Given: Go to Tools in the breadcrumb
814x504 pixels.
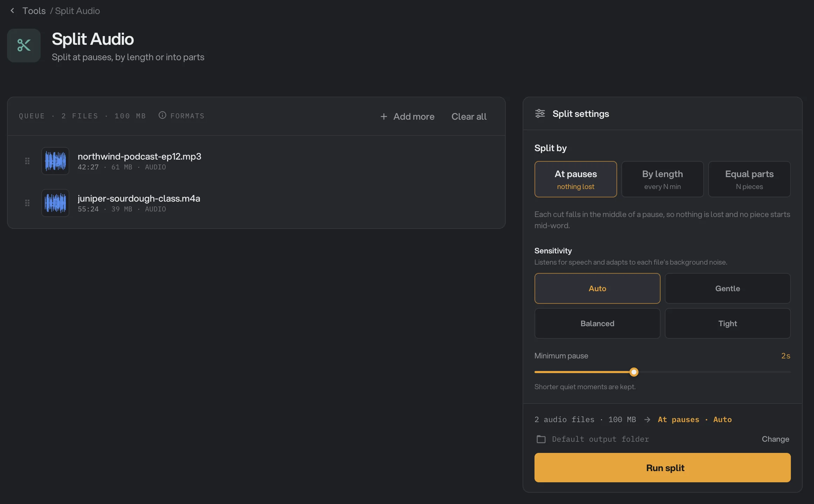Looking at the screenshot, I should pos(34,11).
